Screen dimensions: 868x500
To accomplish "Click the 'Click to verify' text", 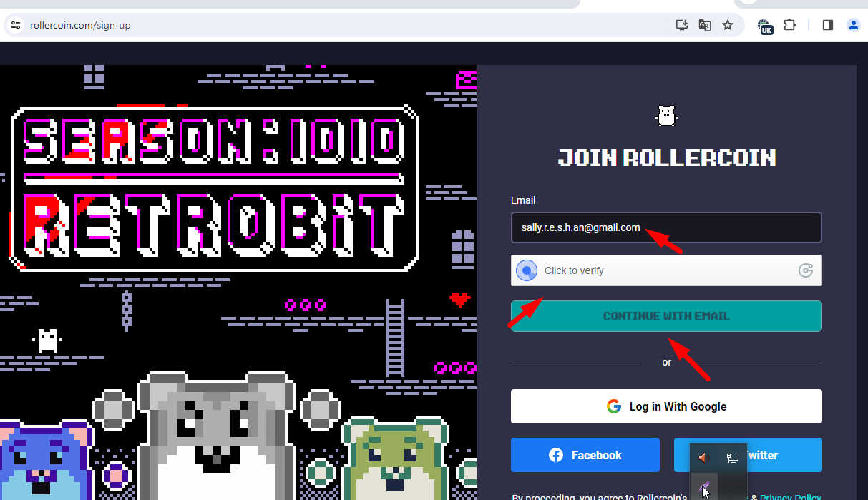I will [574, 270].
